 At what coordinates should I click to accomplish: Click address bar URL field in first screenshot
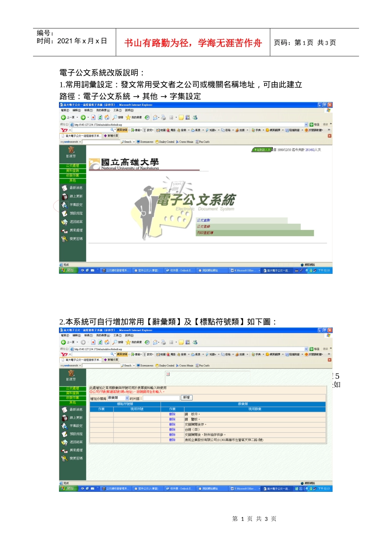[x=189, y=124]
